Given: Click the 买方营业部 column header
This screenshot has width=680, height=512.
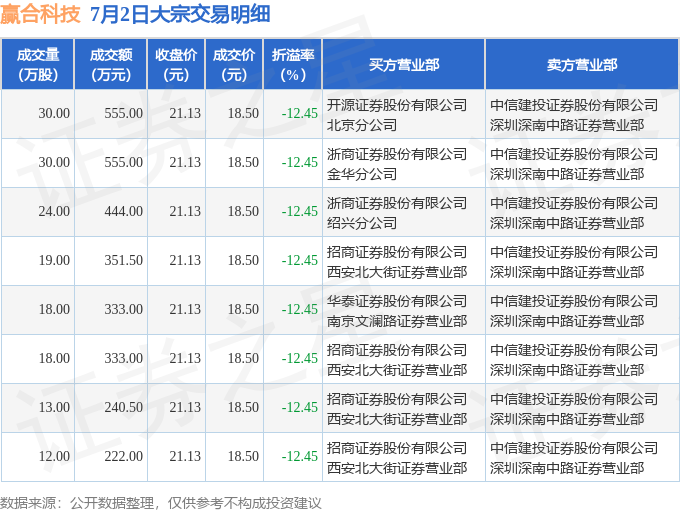Looking at the screenshot, I should pyautogui.click(x=404, y=65).
